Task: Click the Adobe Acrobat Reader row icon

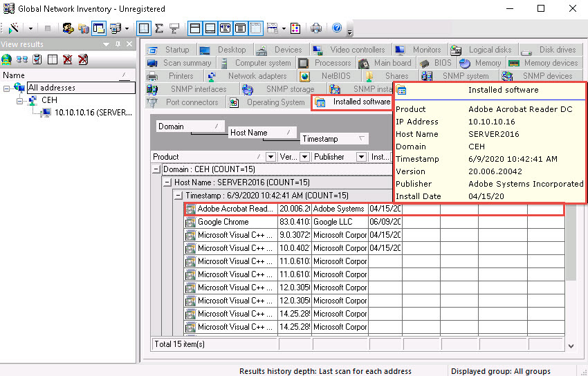Action: pyautogui.click(x=190, y=209)
